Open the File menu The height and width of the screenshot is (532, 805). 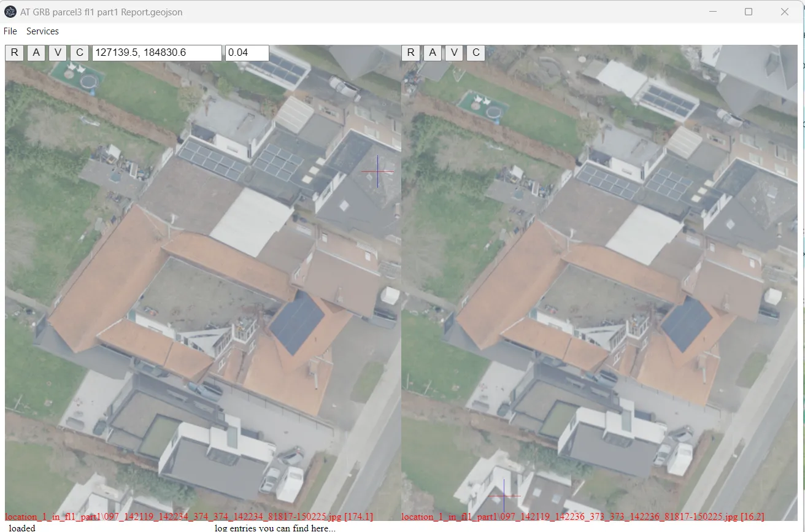coord(10,31)
